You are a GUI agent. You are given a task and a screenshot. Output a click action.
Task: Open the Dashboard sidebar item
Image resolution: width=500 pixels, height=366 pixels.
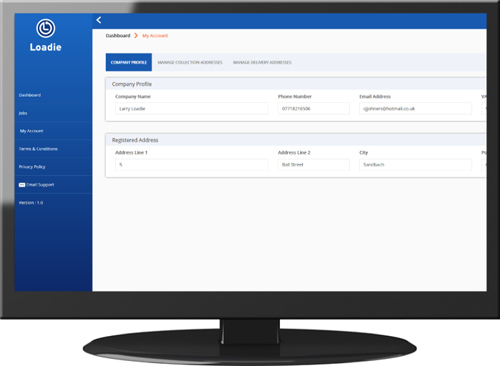click(x=30, y=95)
